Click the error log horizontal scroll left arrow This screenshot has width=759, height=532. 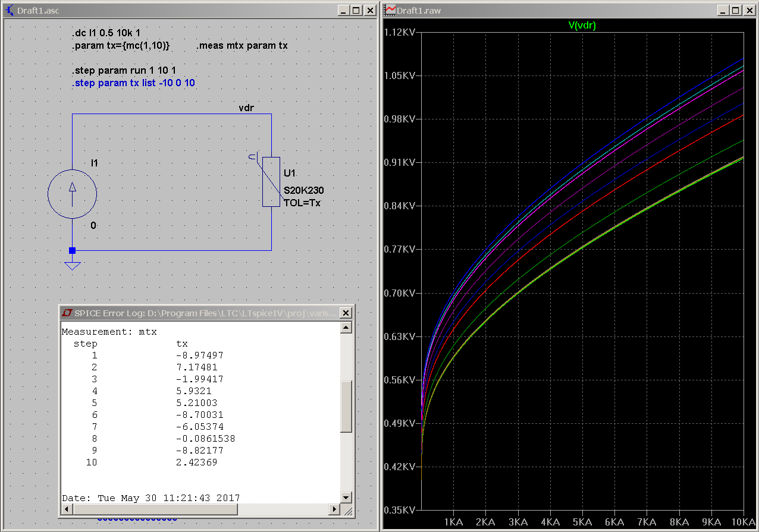67,509
